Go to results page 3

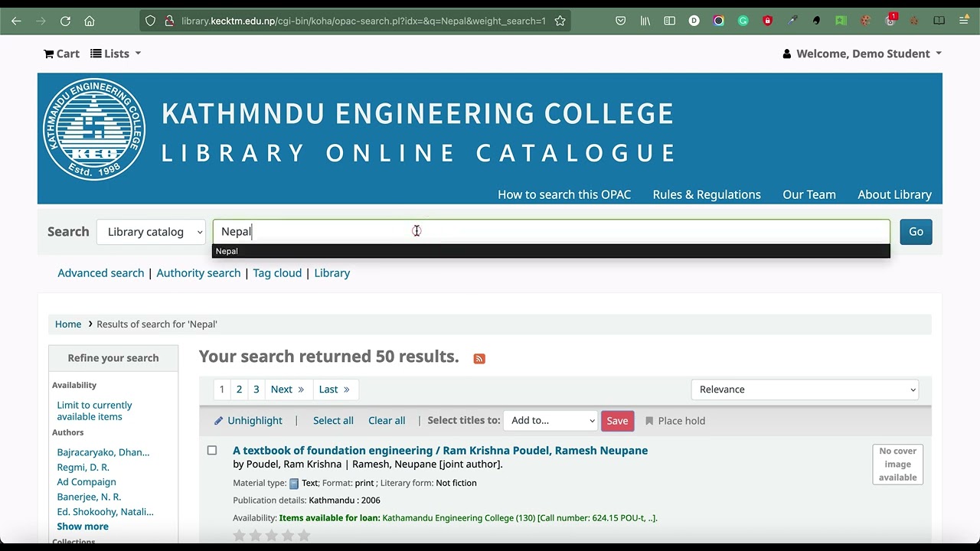[x=256, y=390]
